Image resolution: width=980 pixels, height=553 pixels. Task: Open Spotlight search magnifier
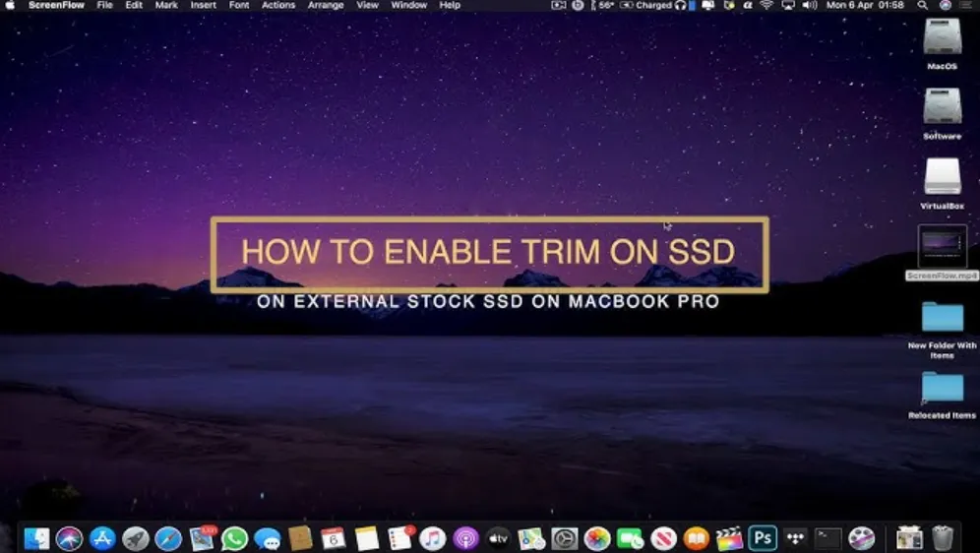923,5
